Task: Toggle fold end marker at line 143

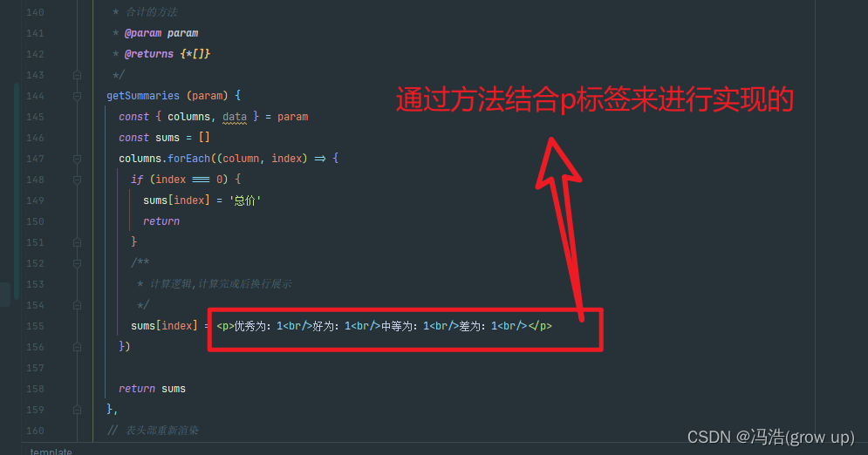Action: coord(77,75)
